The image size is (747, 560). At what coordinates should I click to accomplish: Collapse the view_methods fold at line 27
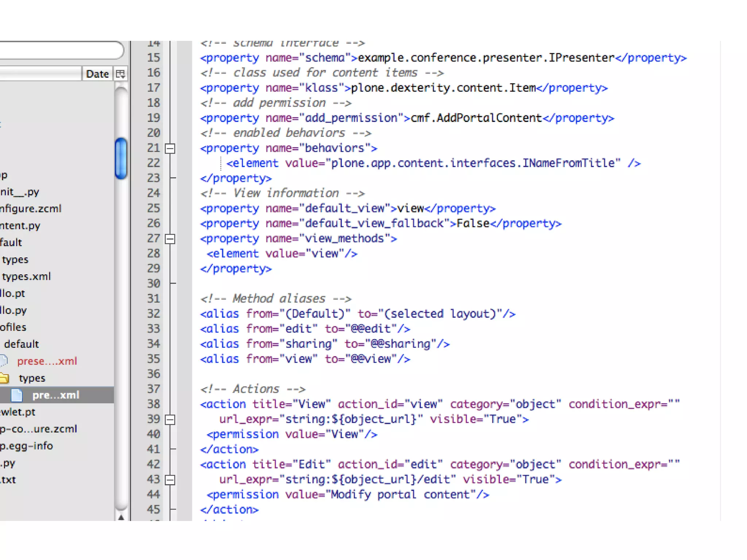pos(170,239)
